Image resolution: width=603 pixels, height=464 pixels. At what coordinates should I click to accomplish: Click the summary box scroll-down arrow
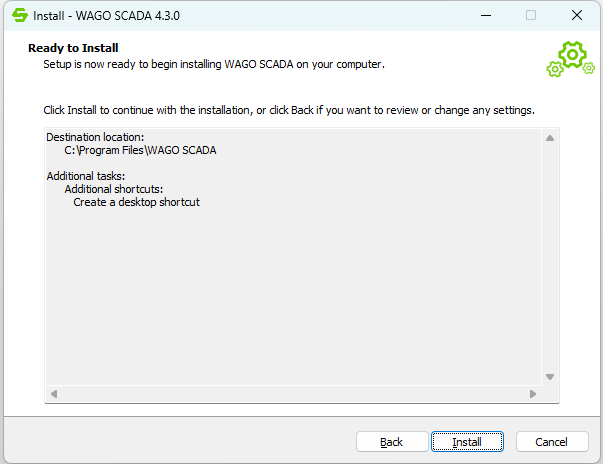coord(549,376)
